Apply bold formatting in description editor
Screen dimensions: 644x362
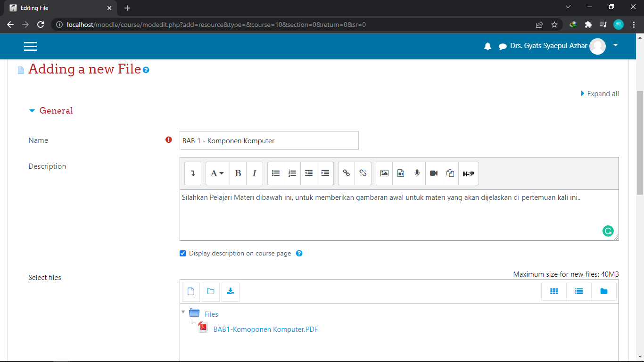(238, 173)
